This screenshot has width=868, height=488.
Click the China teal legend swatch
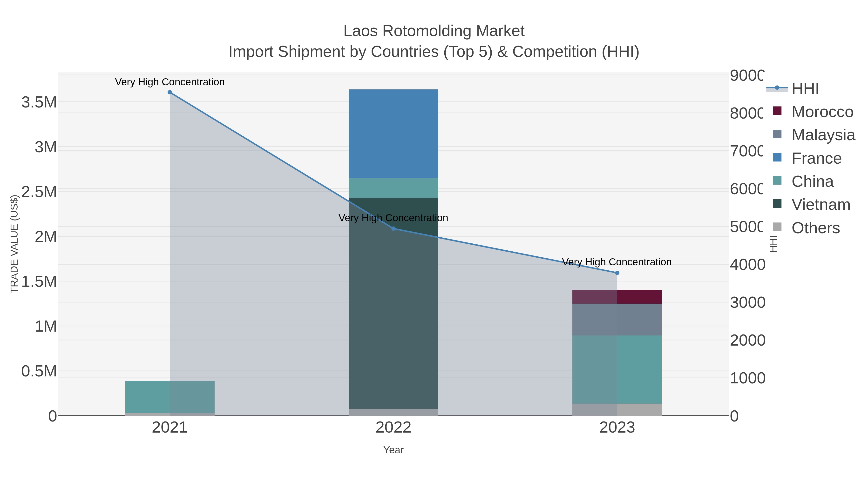coord(777,180)
